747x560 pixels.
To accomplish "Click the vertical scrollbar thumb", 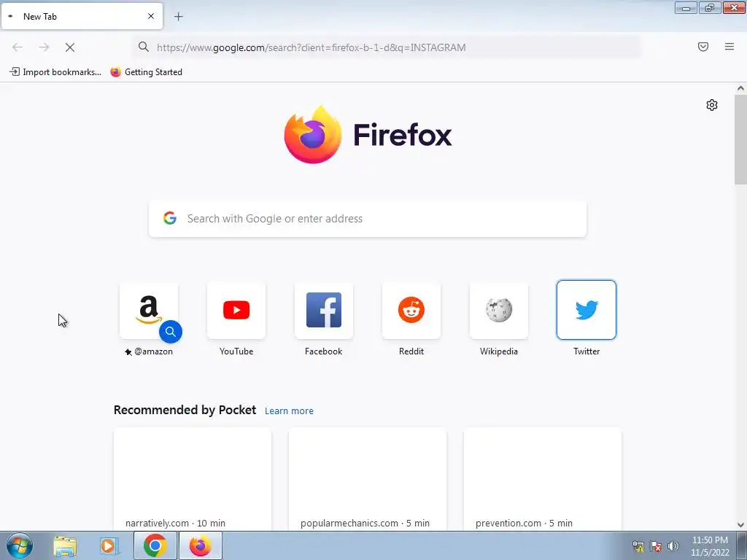I will point(740,139).
